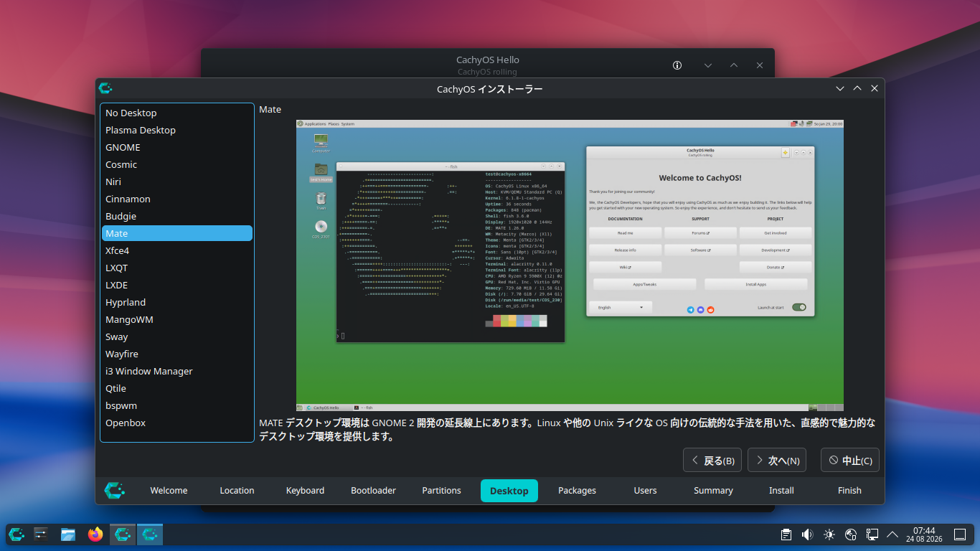Select Budgie in the desktop list

177,216
